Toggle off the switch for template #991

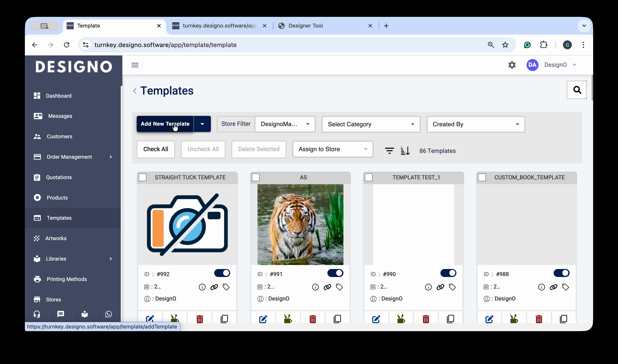335,273
